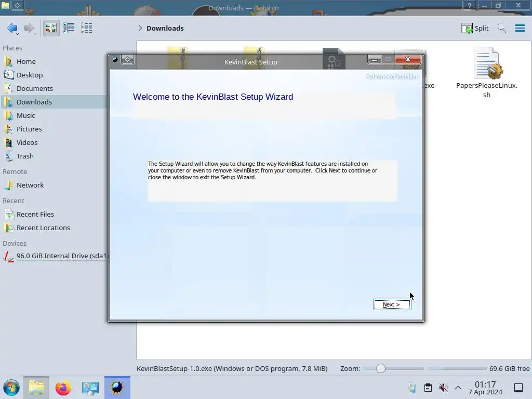Click Music folder icon in sidebar
The width and height of the screenshot is (532, 399).
[x=8, y=116]
